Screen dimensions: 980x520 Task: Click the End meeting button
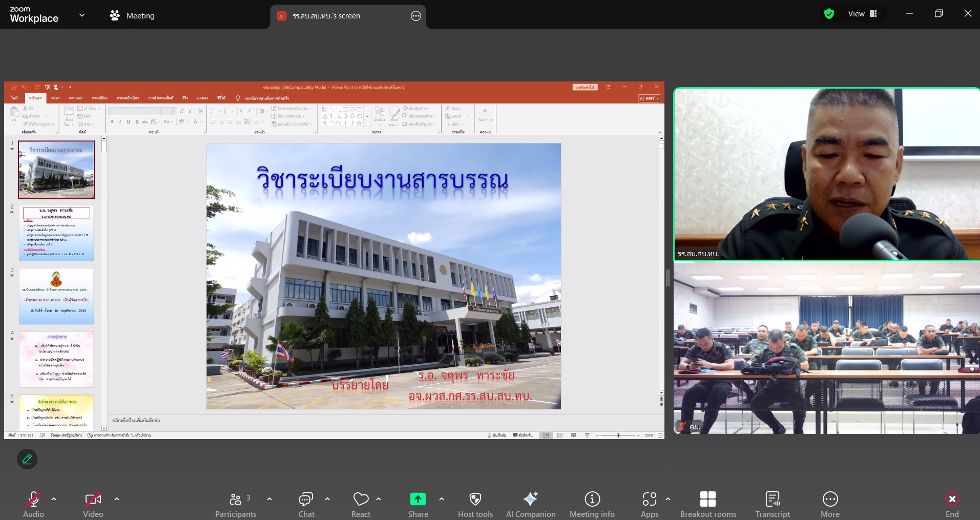(952, 505)
